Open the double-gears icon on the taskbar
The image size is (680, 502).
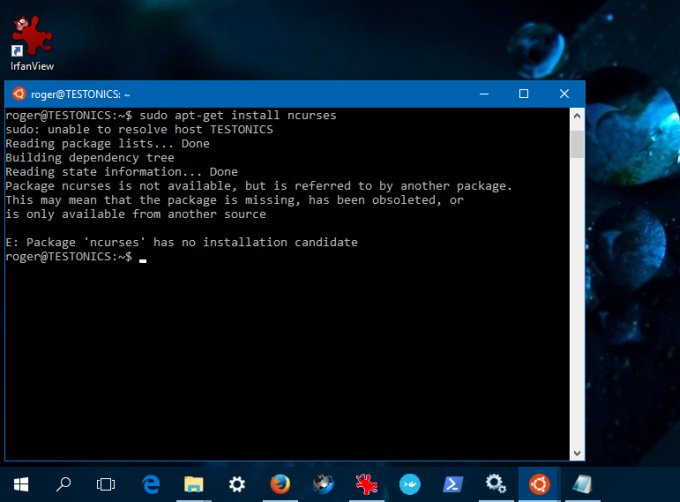pyautogui.click(x=496, y=483)
